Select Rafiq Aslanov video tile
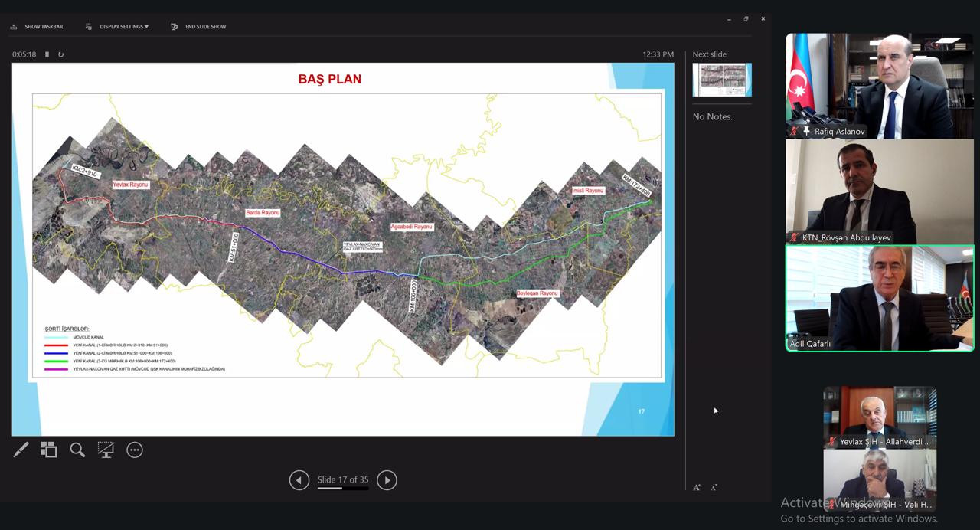Screen dimensions: 980x530 pos(880,86)
